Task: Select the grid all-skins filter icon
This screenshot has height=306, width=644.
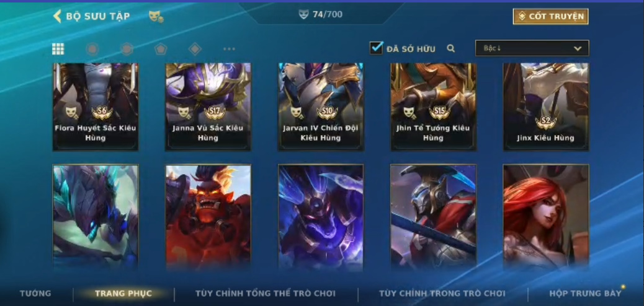Action: click(x=58, y=49)
